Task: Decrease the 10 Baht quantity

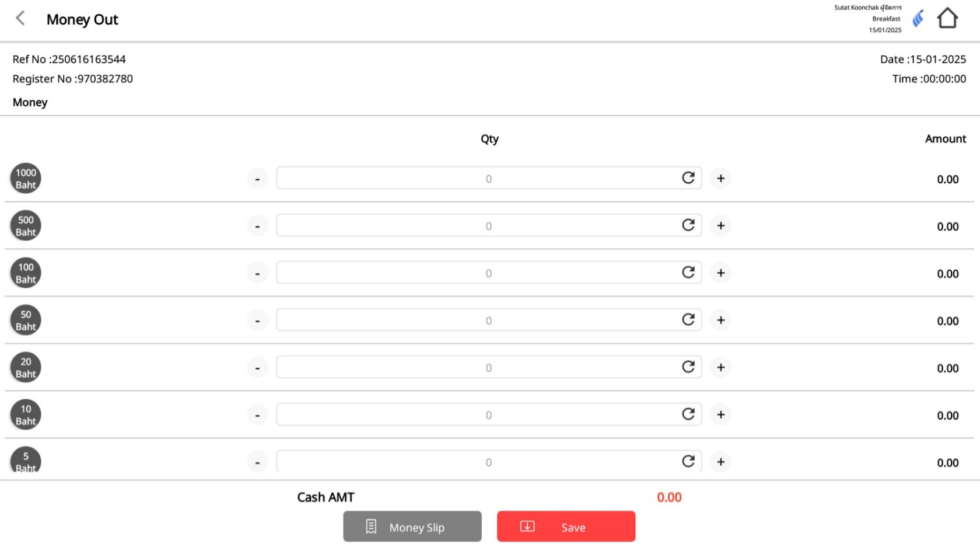Action: click(257, 415)
